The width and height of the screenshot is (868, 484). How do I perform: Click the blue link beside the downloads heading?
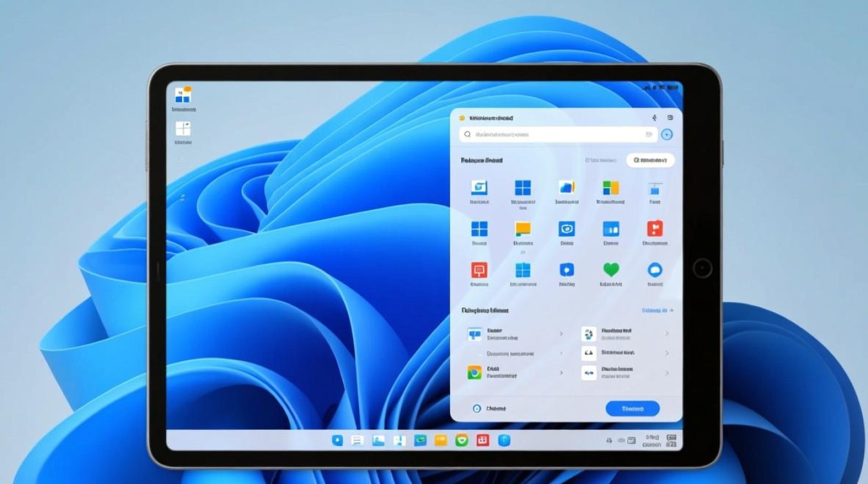pos(652,310)
